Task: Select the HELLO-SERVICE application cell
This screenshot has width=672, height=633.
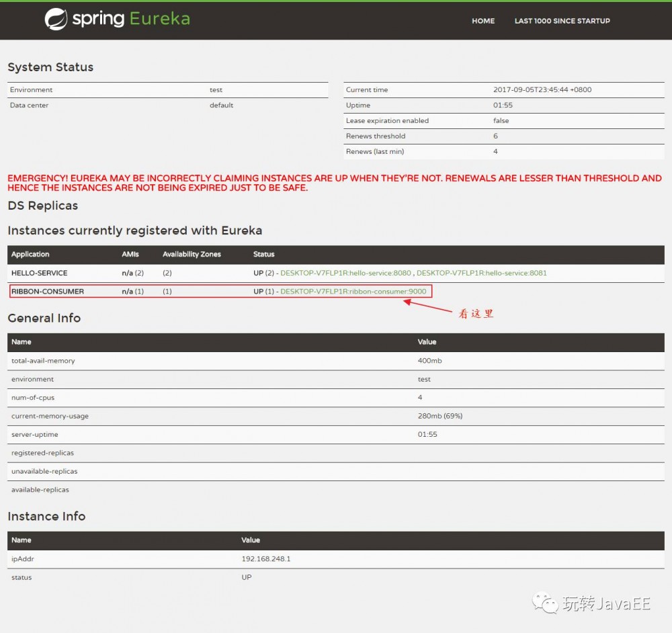Action: 40,273
